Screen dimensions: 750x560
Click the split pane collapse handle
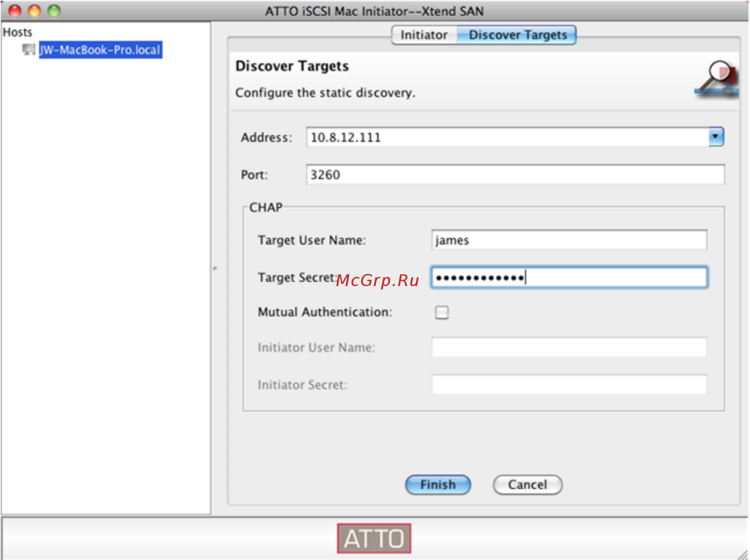click(215, 268)
